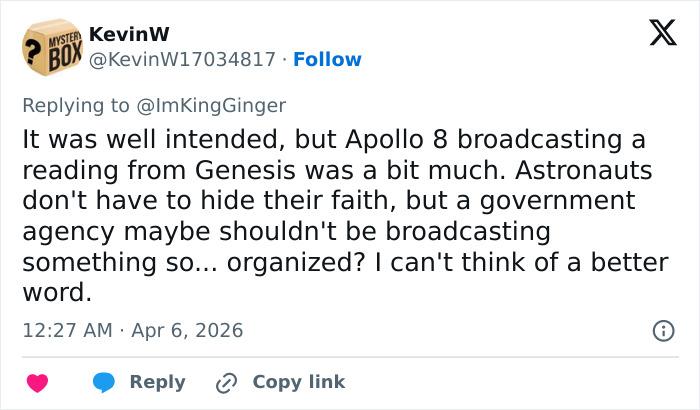The image size is (700, 410).
Task: Visit the @KevinW17034817 handle
Action: pos(182,59)
